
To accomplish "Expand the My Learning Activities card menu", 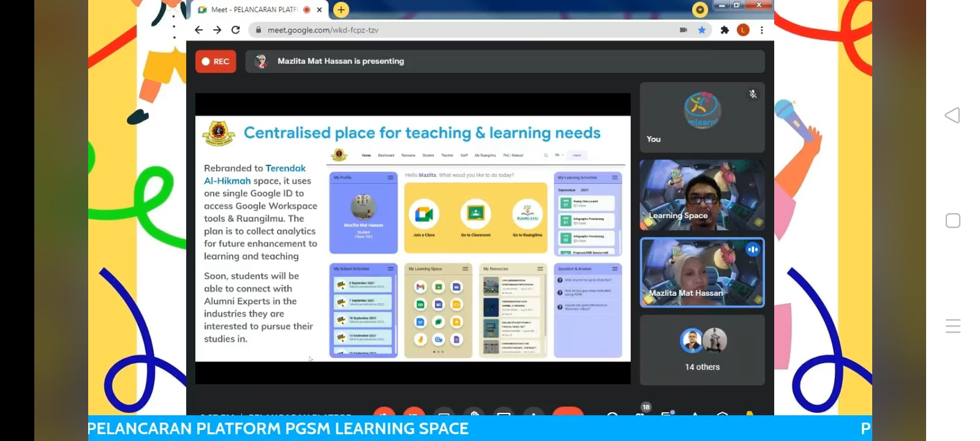I will (x=615, y=178).
